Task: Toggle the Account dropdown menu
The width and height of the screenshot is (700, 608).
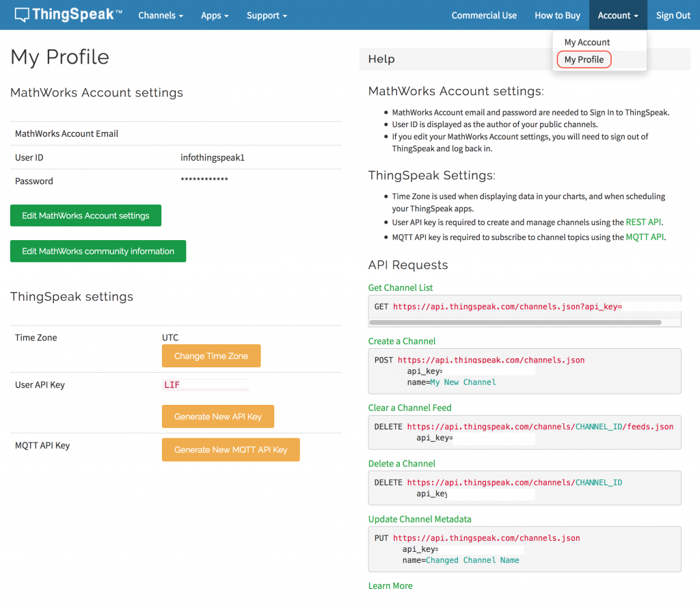Action: coord(618,15)
